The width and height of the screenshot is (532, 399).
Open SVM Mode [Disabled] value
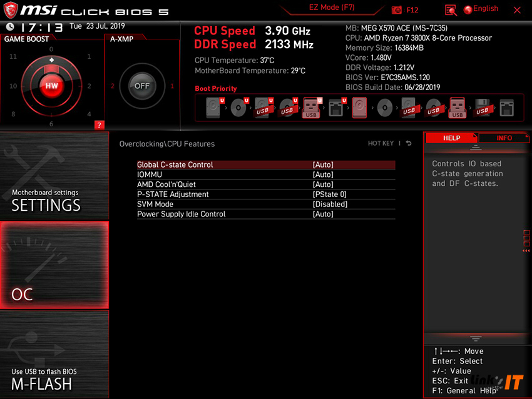[330, 204]
